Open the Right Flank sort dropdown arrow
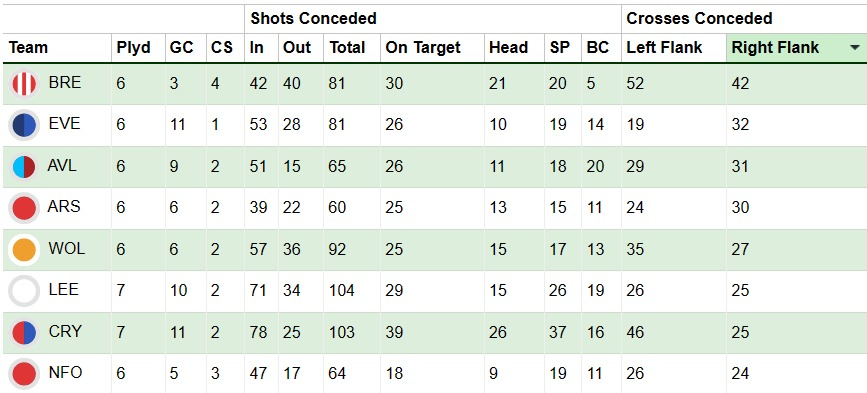The width and height of the screenshot is (867, 393). (x=854, y=48)
